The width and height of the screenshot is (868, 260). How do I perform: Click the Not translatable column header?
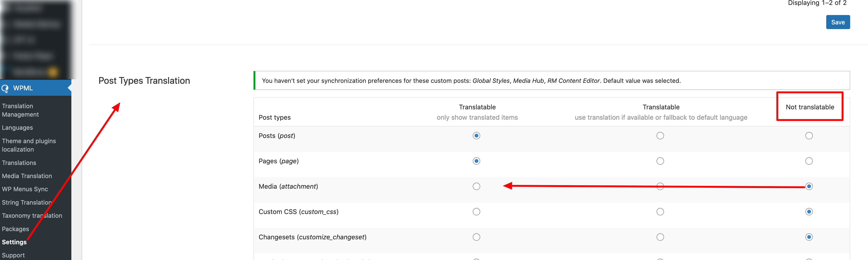[810, 107]
